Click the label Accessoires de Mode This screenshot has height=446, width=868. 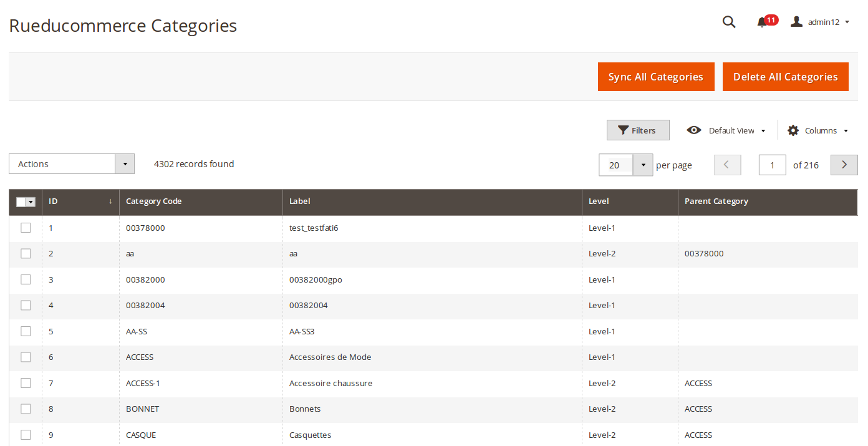point(330,357)
